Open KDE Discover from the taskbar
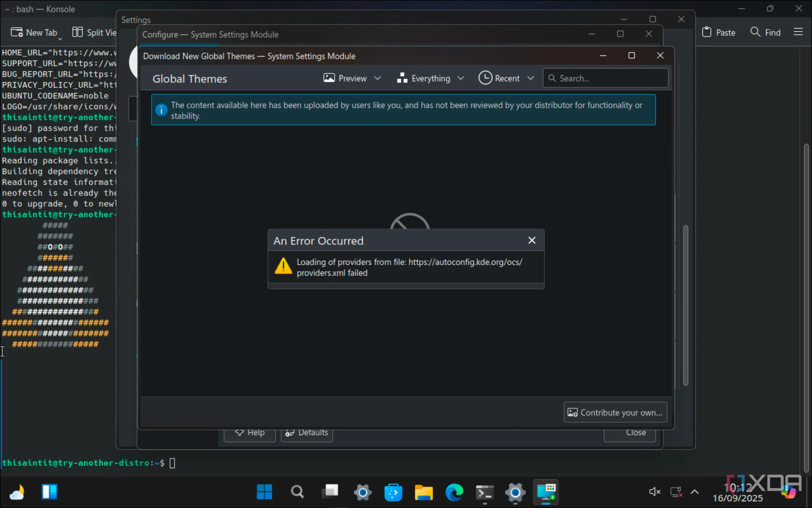This screenshot has width=812, height=508. click(393, 492)
